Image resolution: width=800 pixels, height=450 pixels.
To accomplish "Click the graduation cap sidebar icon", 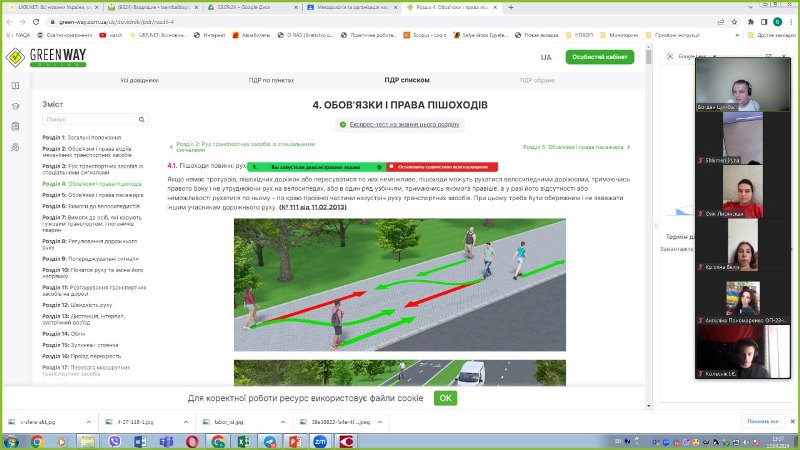I will pos(15,106).
